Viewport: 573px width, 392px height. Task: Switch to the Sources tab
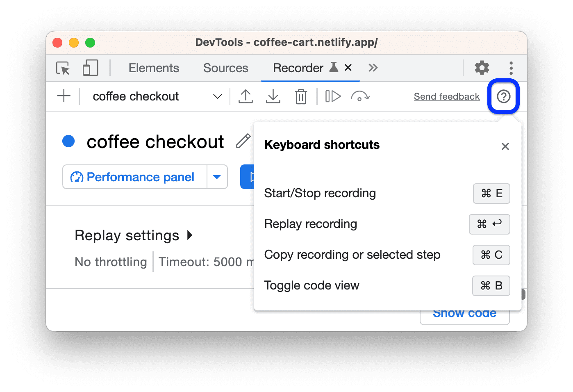tap(225, 68)
